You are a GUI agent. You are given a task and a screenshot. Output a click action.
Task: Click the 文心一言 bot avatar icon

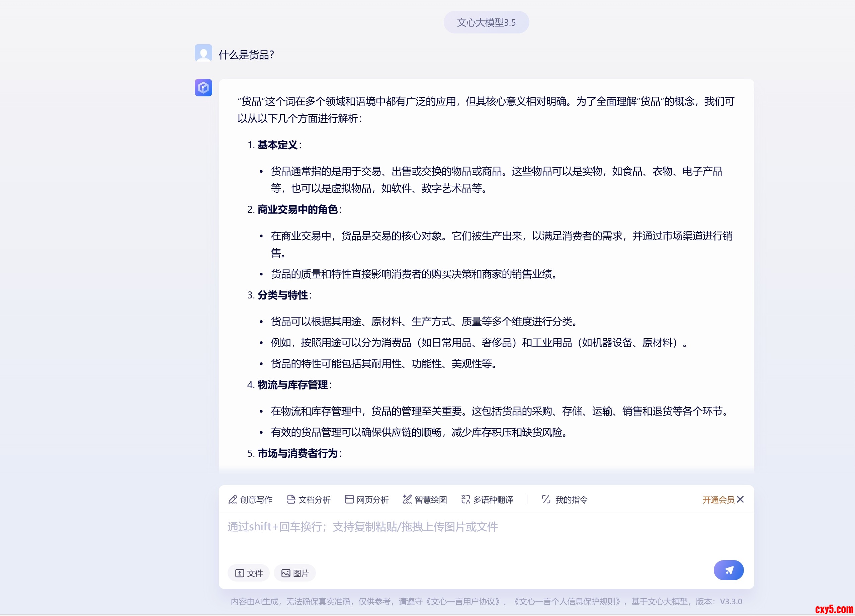tap(203, 87)
